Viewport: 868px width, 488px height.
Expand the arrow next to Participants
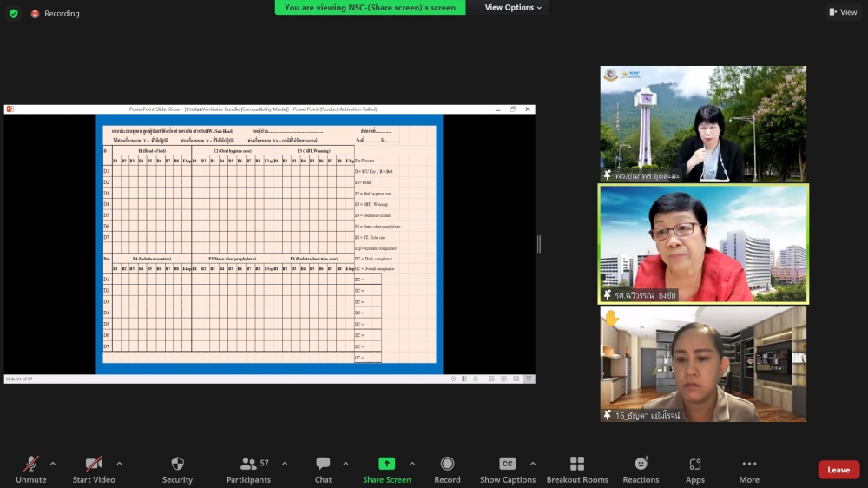click(285, 463)
